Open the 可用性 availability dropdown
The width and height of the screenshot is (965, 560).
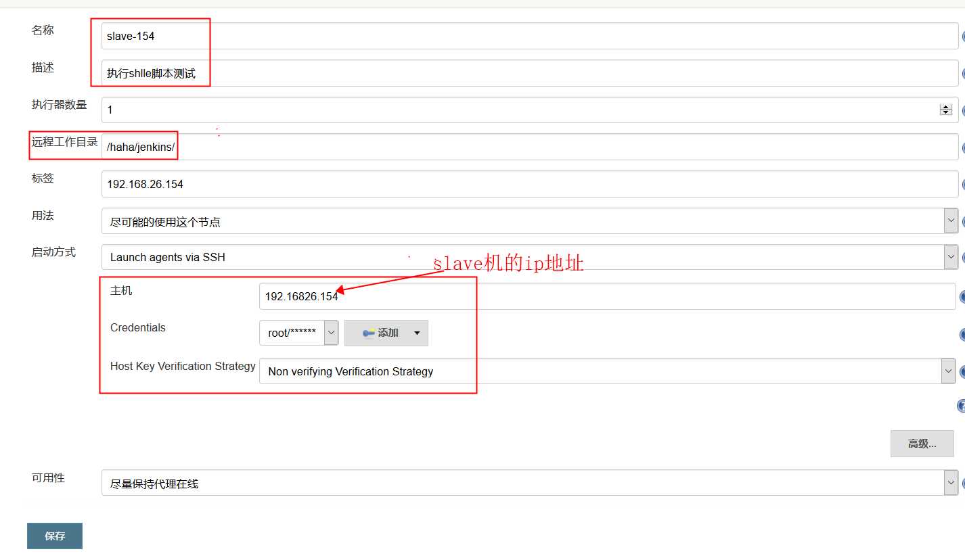tap(530, 483)
